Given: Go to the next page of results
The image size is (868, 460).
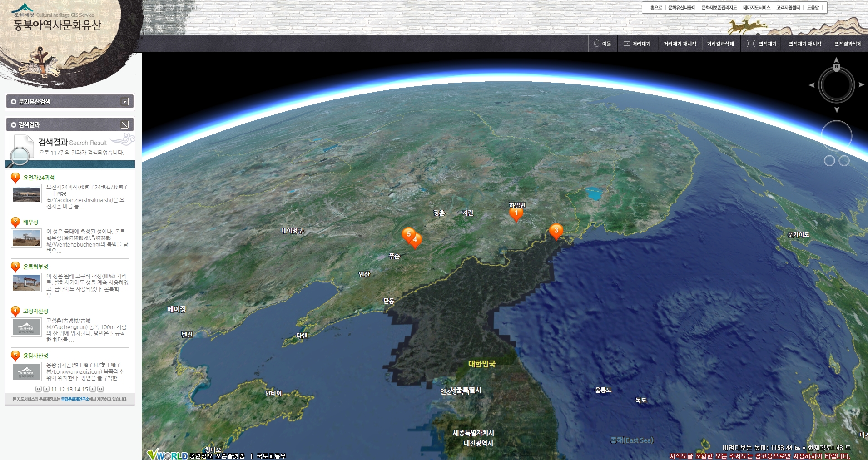Looking at the screenshot, I should 93,389.
